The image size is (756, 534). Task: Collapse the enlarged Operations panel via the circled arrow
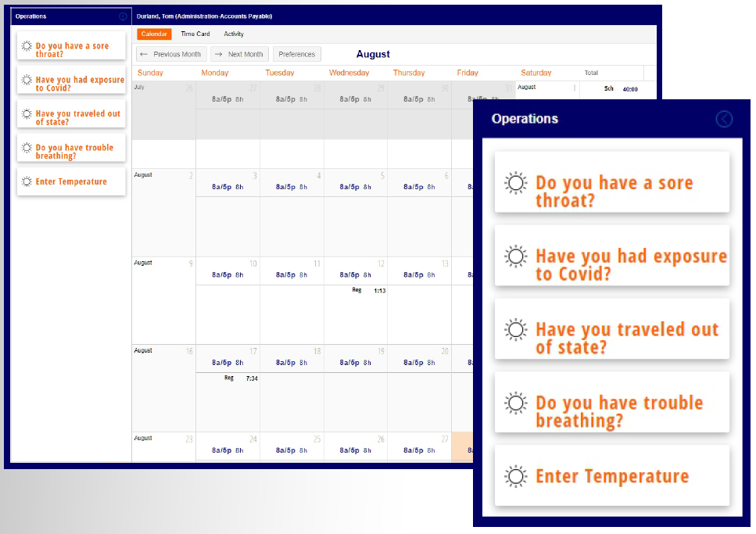(724, 119)
